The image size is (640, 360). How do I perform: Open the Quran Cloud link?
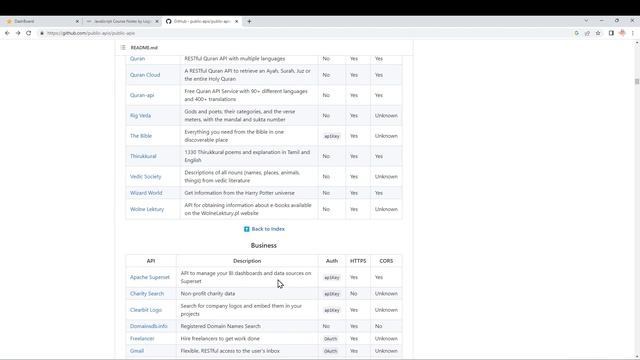[145, 75]
